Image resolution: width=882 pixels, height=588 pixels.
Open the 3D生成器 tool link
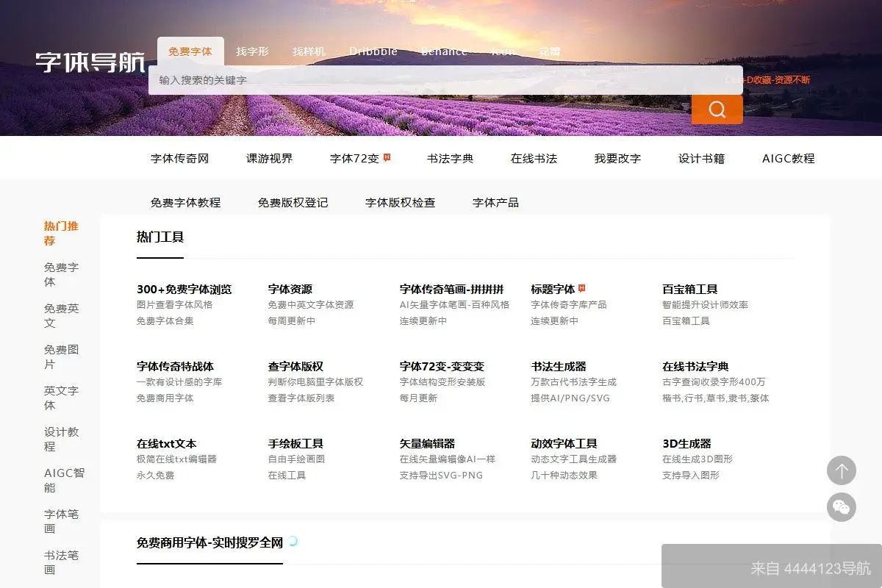pyautogui.click(x=687, y=442)
